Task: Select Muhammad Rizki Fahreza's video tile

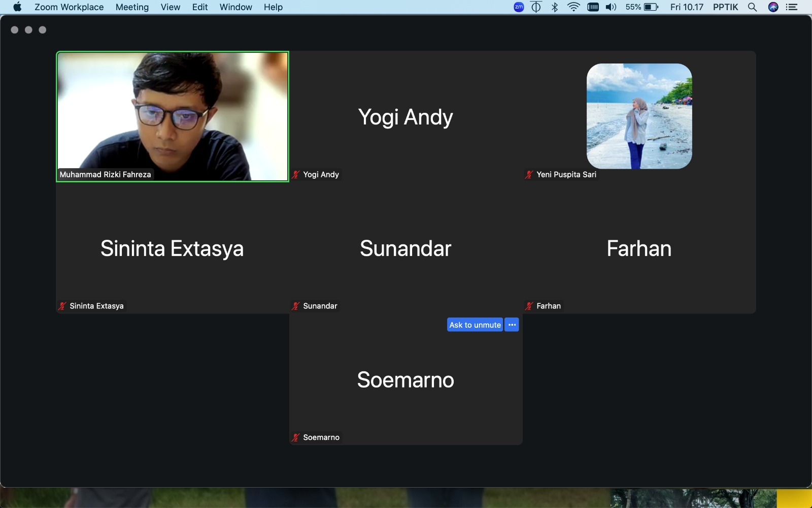Action: pos(173,116)
